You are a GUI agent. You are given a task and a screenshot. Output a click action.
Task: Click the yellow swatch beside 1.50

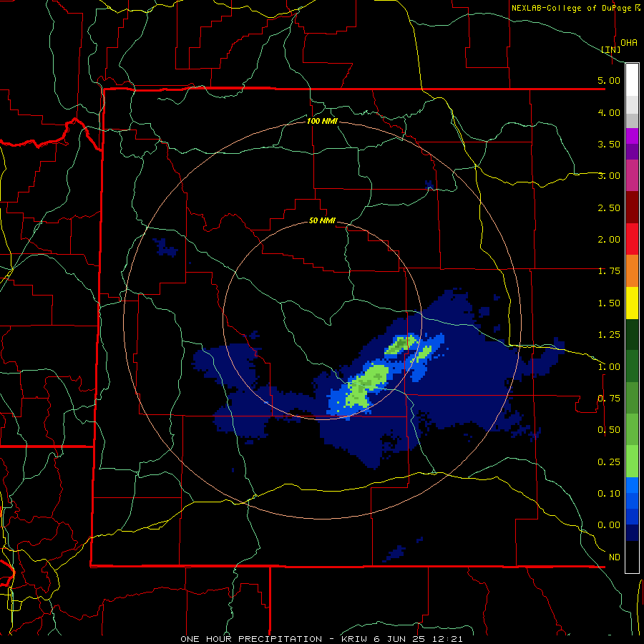(x=632, y=303)
